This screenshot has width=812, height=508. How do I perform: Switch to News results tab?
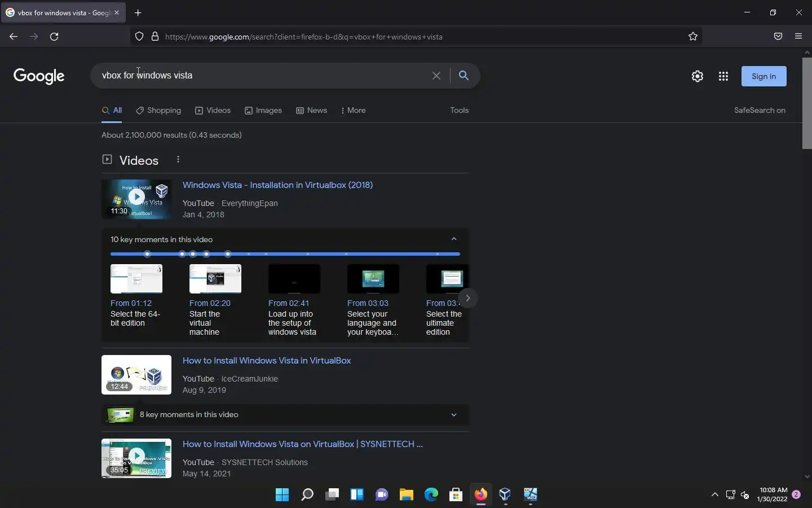312,111
